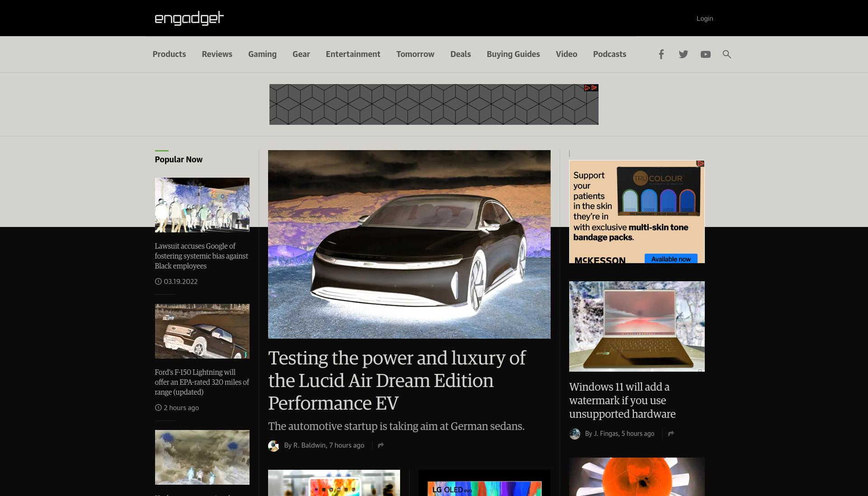Click the Login link
The height and width of the screenshot is (496, 868).
click(x=704, y=19)
